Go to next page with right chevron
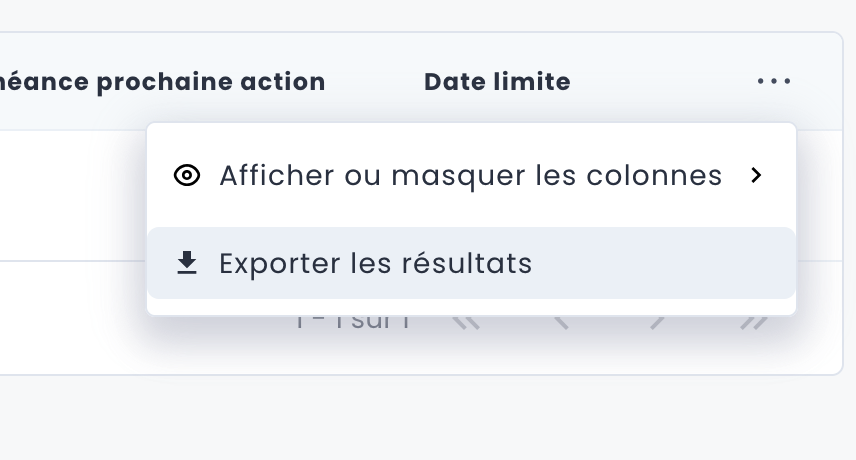The height and width of the screenshot is (460, 856). [657, 323]
